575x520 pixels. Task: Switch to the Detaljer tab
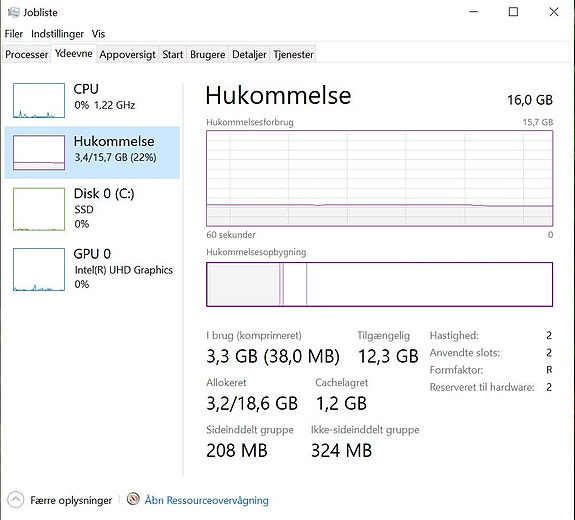pos(249,55)
